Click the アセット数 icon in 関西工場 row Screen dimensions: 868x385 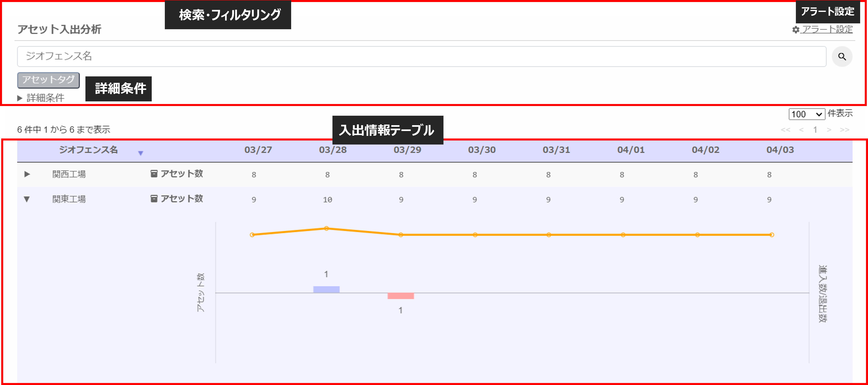[154, 174]
